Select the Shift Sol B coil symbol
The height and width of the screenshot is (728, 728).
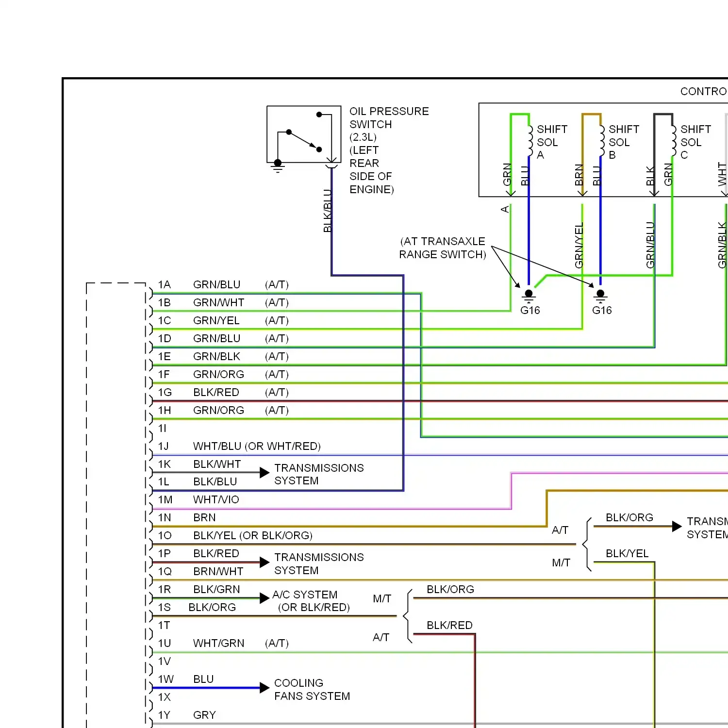tap(601, 140)
